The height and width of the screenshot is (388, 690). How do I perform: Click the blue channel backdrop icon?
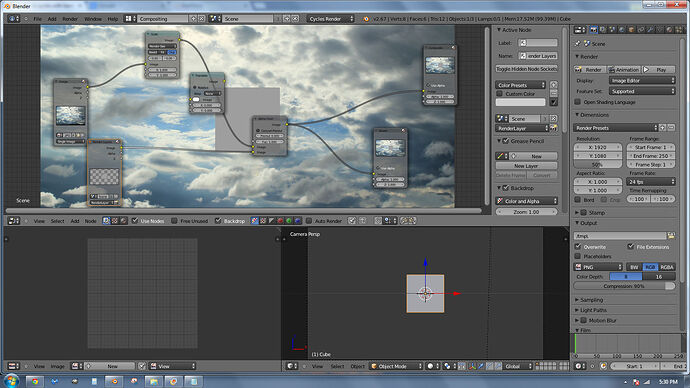pos(297,221)
